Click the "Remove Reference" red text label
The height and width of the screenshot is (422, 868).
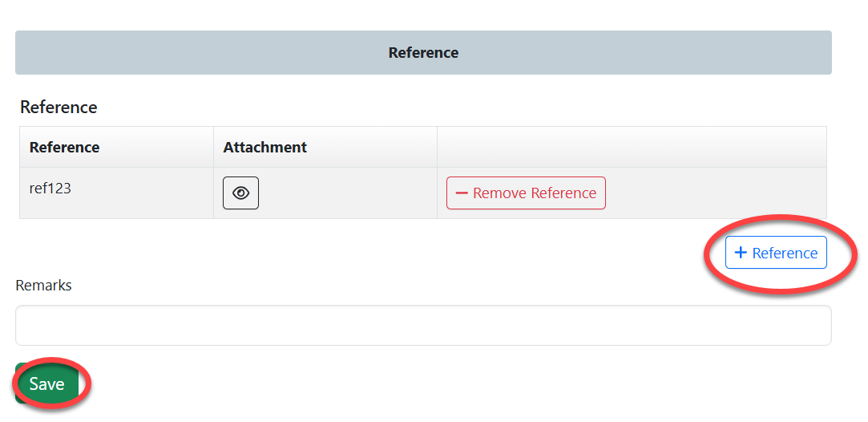pos(535,193)
